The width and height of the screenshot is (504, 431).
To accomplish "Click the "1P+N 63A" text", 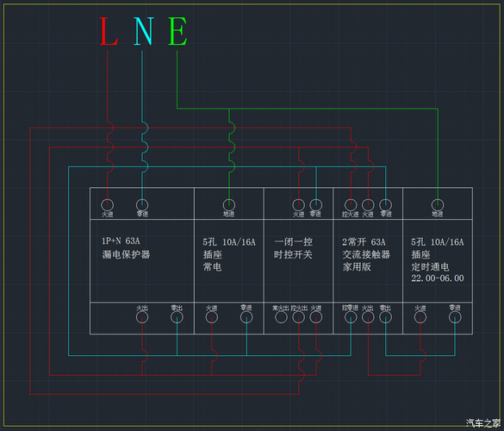I will (x=121, y=240).
